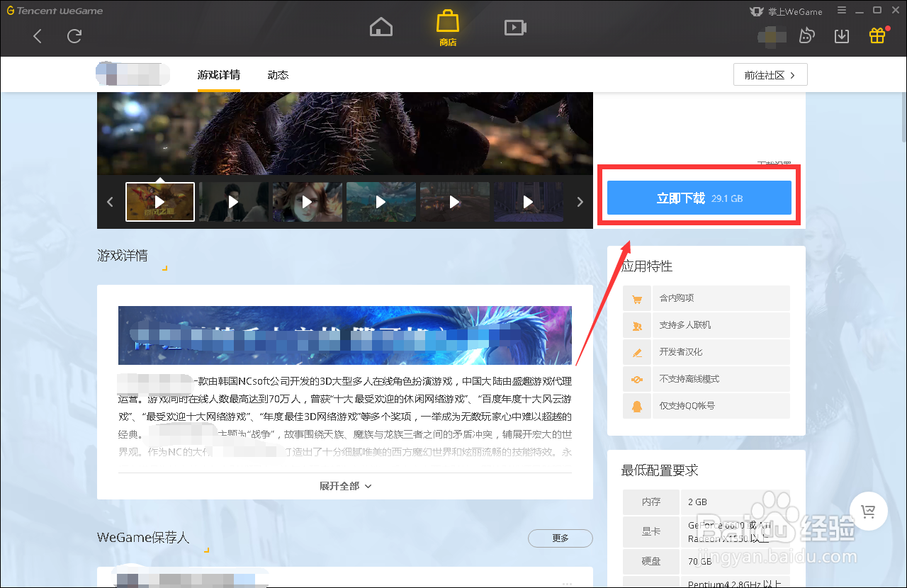
Task: Switch to 游戏详情 tab
Action: pos(218,75)
